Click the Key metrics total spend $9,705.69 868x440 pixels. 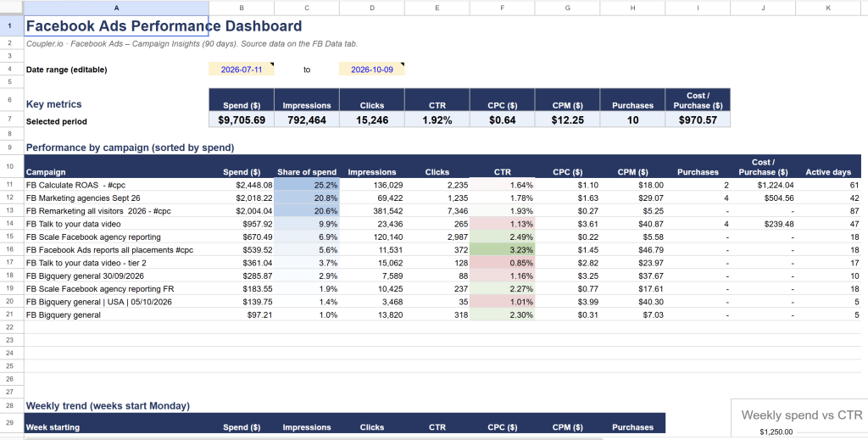tap(242, 120)
